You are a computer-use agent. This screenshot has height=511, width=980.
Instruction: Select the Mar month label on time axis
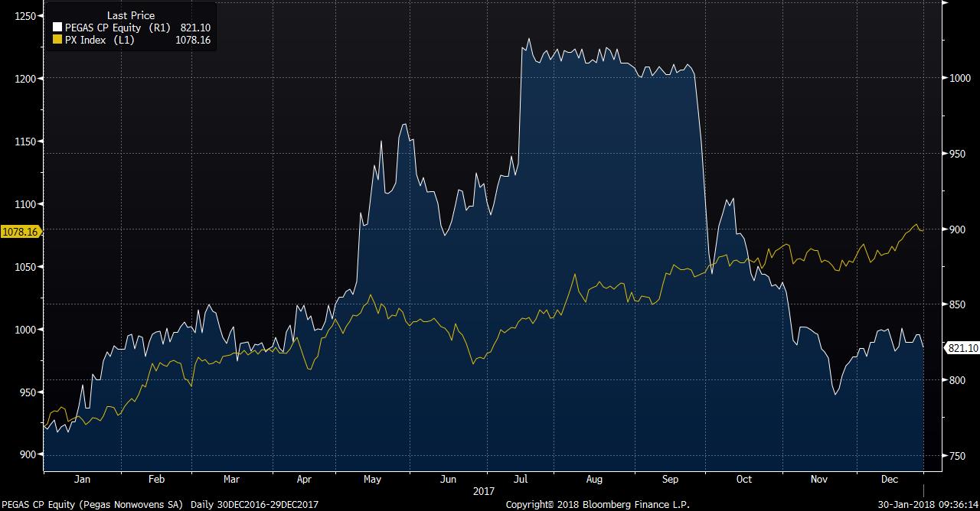pyautogui.click(x=231, y=480)
